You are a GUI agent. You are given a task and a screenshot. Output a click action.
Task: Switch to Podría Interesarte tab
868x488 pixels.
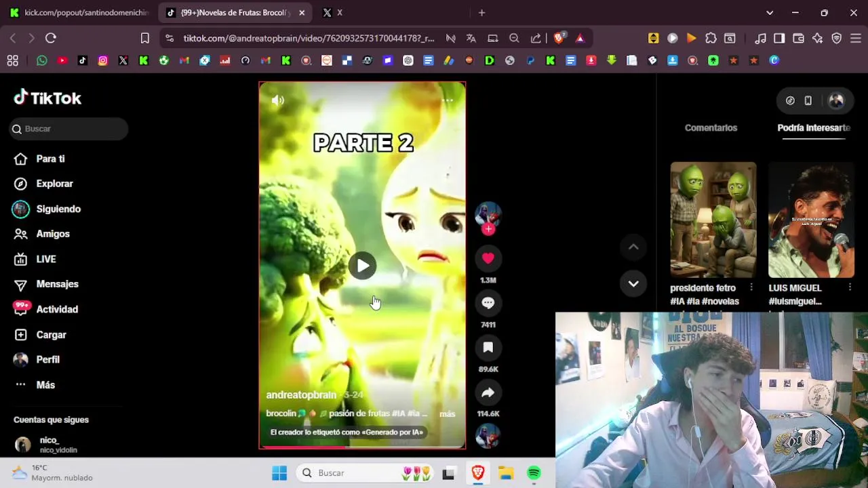(x=814, y=127)
